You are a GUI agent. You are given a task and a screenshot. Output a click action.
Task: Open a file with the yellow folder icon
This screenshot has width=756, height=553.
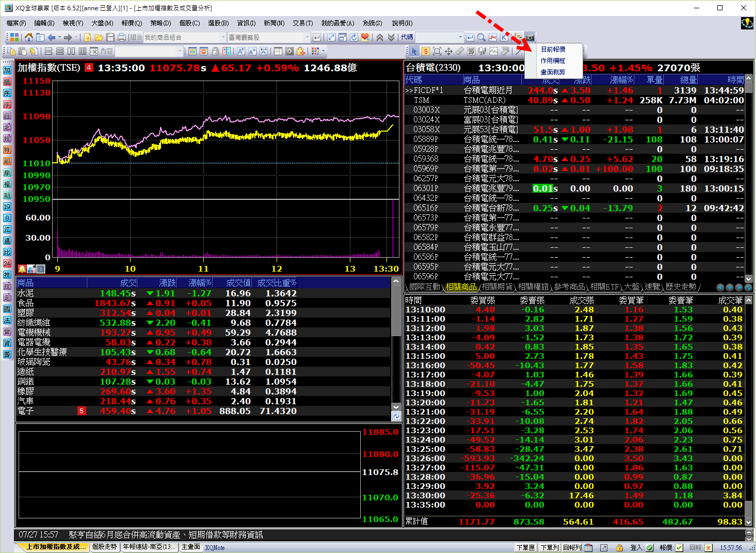[99, 37]
